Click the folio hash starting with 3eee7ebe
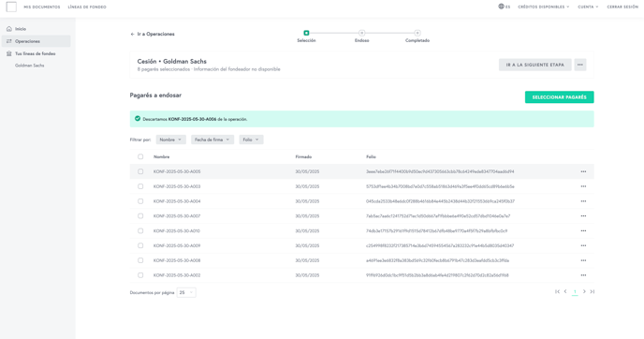This screenshot has height=339, width=644. 440,171
